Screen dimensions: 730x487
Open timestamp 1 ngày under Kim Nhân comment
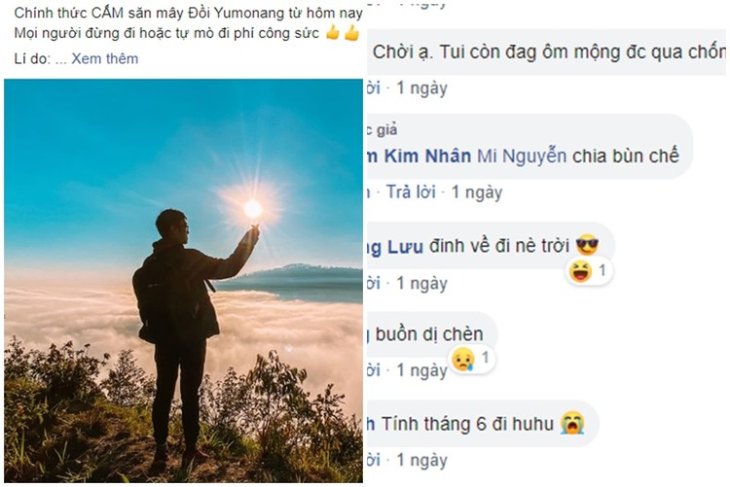pos(477,192)
